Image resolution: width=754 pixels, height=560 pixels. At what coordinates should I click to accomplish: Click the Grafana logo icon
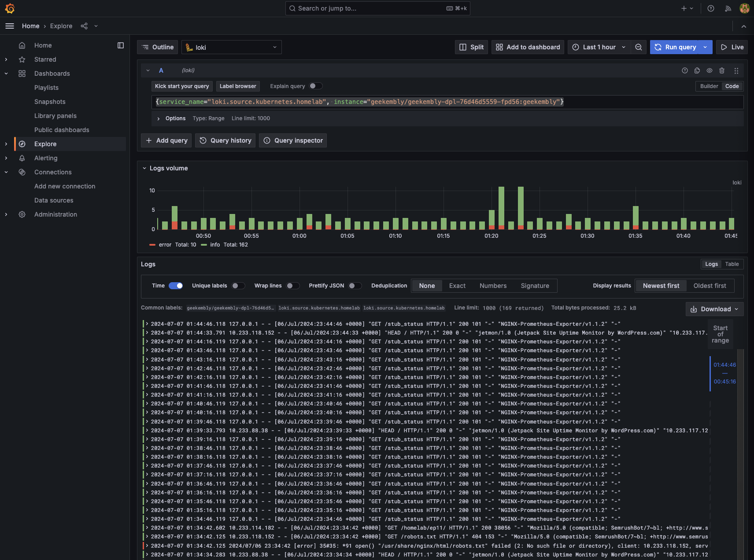pyautogui.click(x=10, y=8)
